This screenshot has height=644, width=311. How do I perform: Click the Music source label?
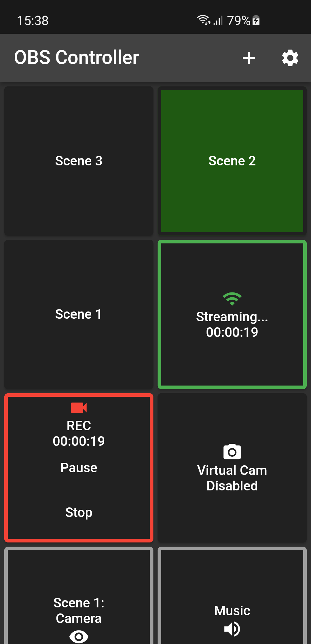pyautogui.click(x=232, y=611)
